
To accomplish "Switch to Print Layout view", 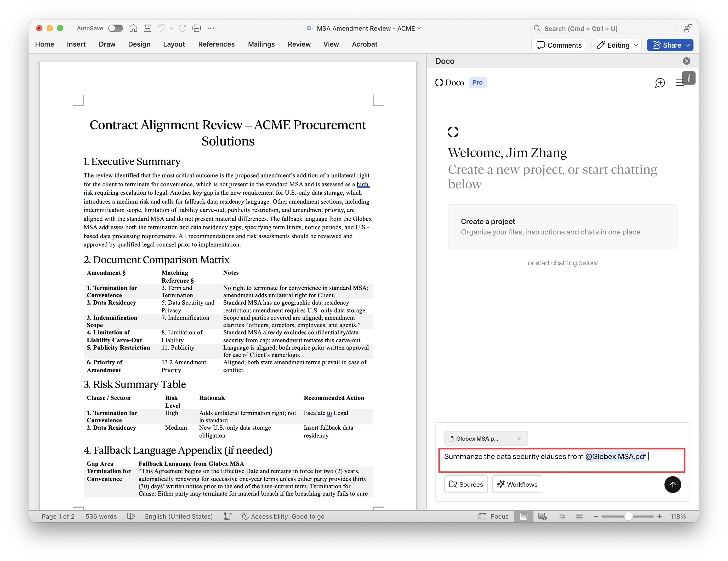I will 524,516.
